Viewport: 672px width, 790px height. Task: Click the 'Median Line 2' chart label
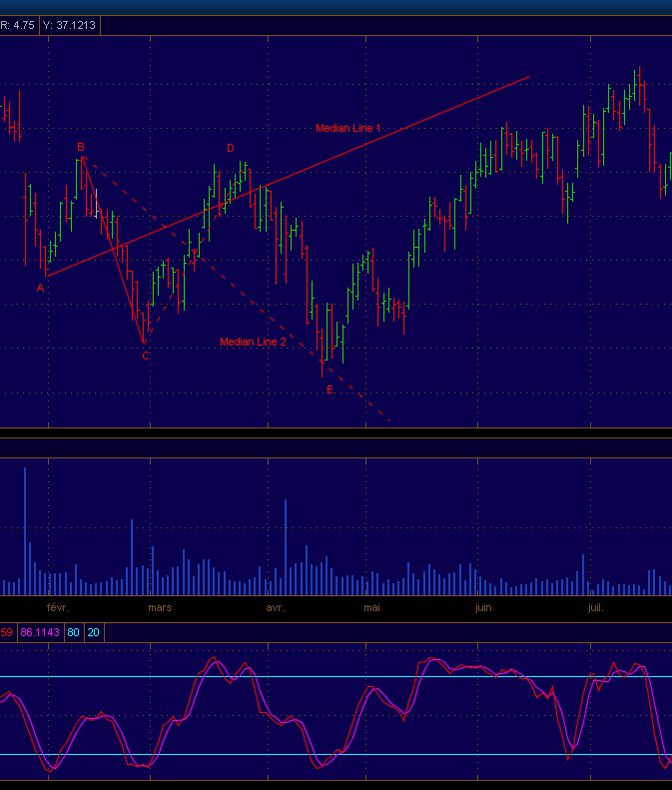point(253,342)
